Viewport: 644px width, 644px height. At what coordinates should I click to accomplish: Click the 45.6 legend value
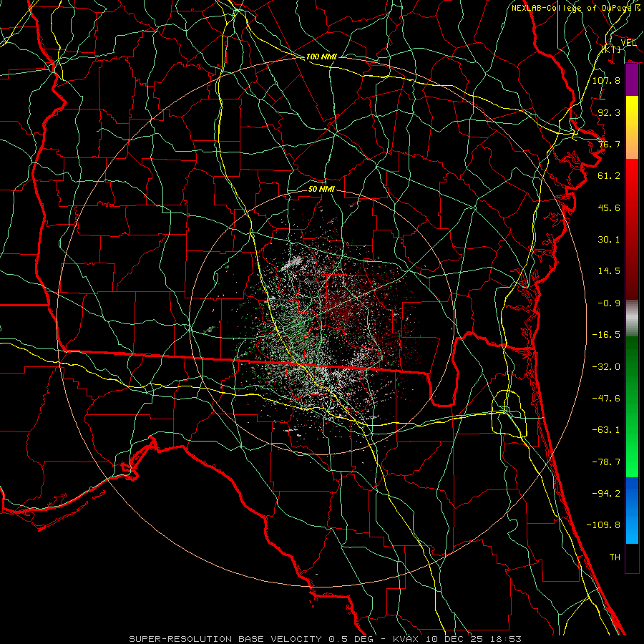tap(609, 208)
